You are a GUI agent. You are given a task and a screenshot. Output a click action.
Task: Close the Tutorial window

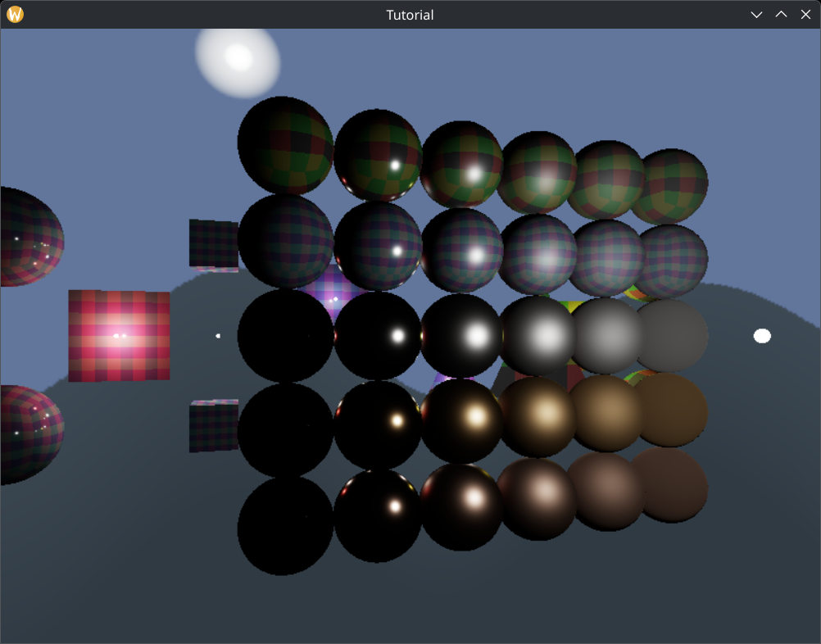[x=805, y=14]
